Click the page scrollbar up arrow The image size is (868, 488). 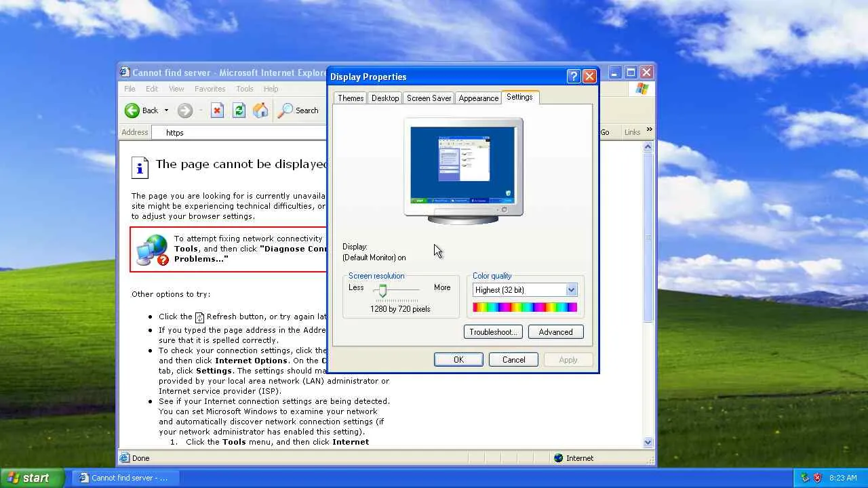[648, 146]
